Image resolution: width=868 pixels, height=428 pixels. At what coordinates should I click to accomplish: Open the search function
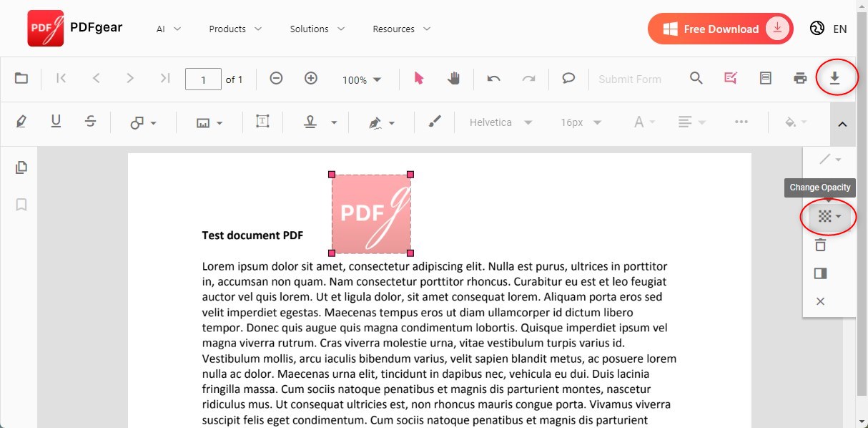[696, 79]
